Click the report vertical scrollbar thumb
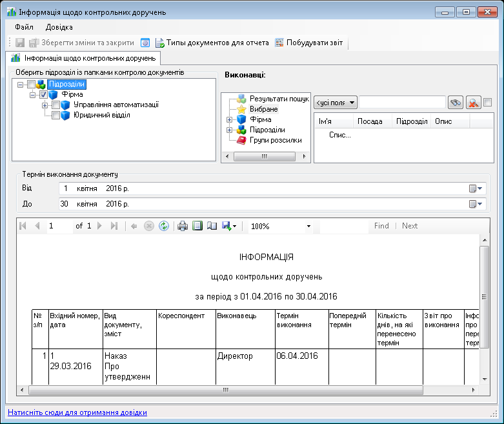 pyautogui.click(x=485, y=297)
